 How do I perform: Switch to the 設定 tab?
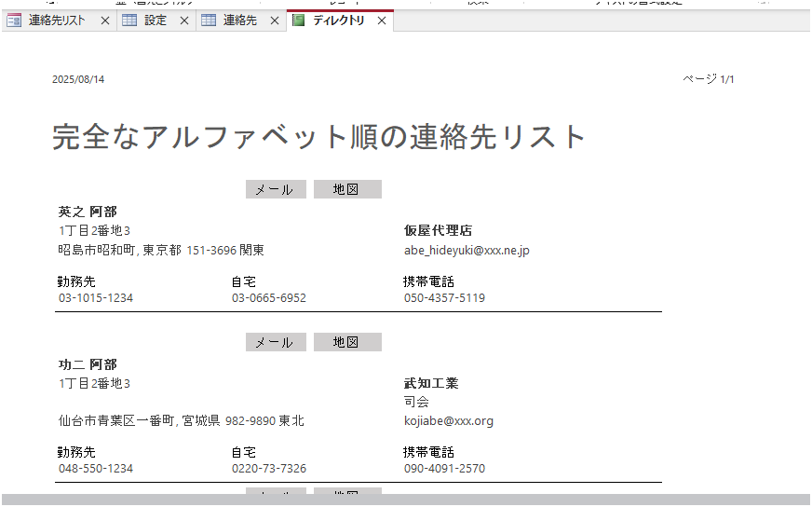point(156,21)
